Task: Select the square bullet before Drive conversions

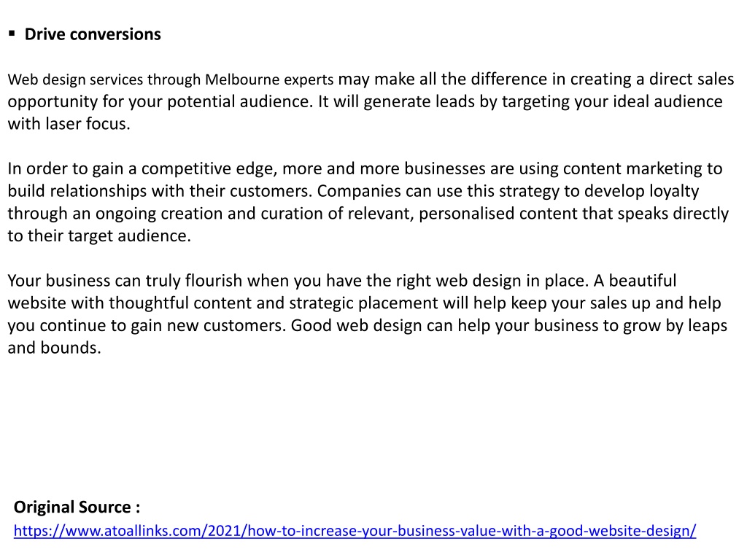Action: point(12,34)
